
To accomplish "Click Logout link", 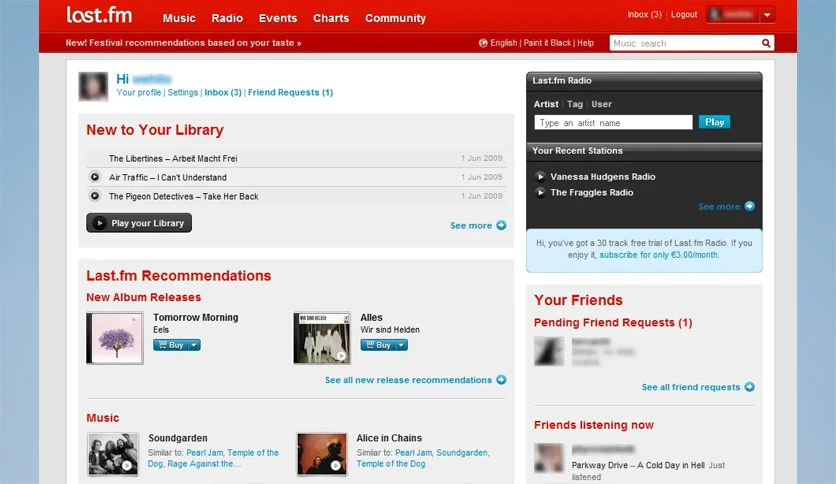I will (x=684, y=14).
